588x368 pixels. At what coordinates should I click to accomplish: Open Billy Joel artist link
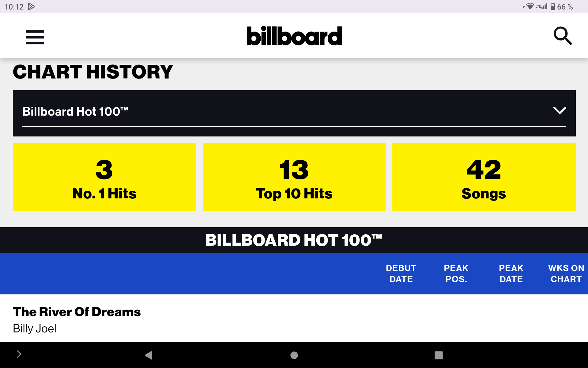(35, 329)
